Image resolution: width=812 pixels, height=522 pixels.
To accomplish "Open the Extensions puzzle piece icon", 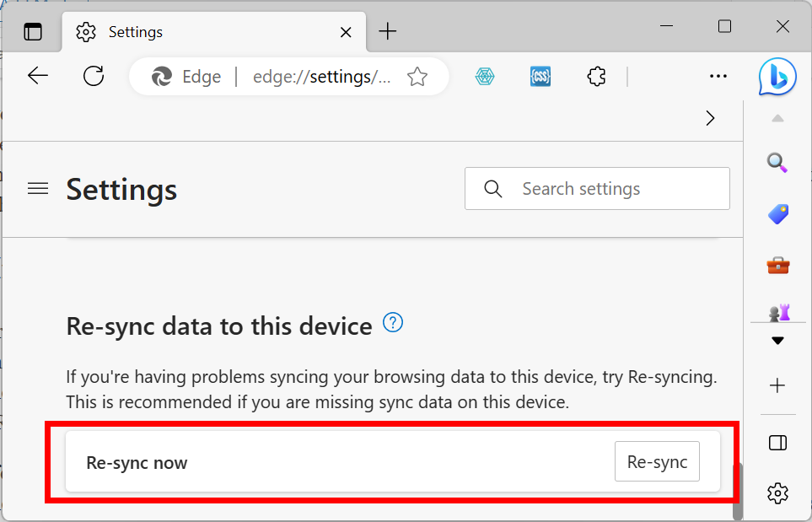I will click(x=596, y=77).
